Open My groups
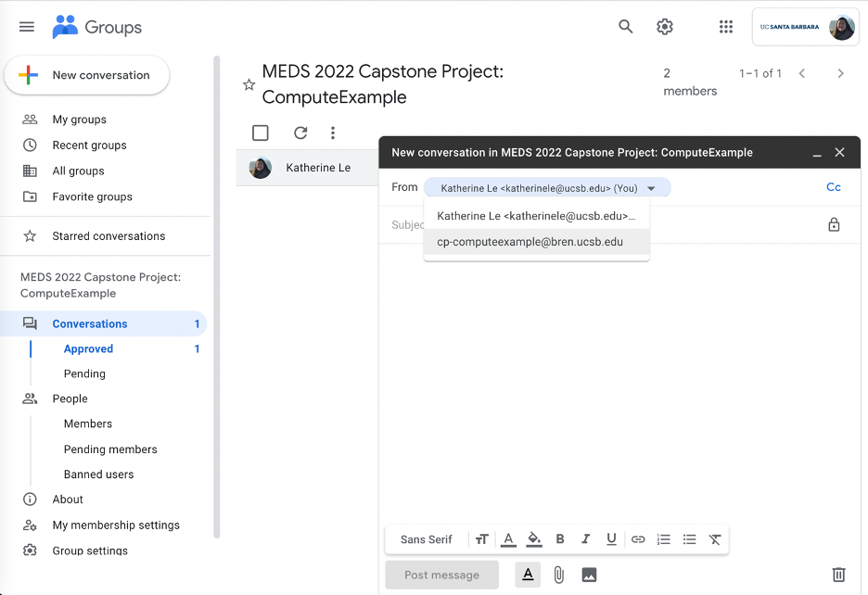 point(79,120)
